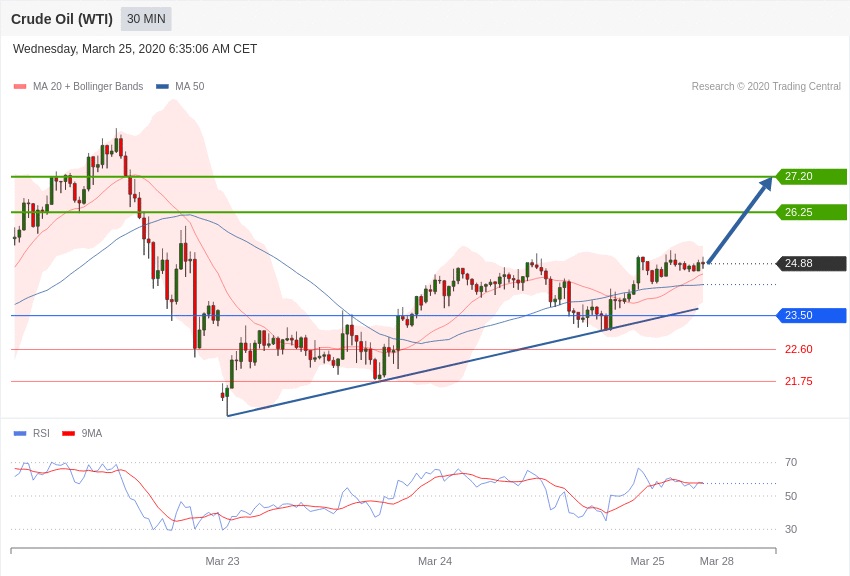Toggle the MA 50 legend label

[189, 87]
